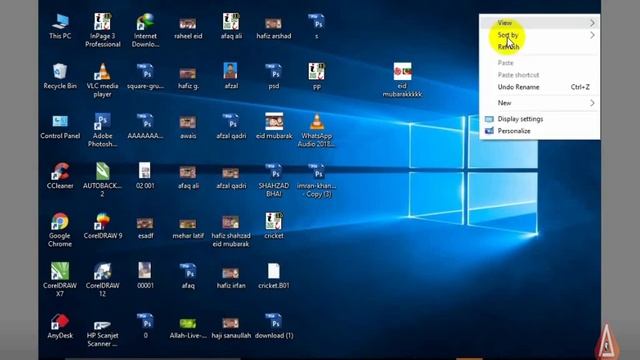Open Personalize from the context menu
Image resolution: width=640 pixels, height=360 pixels.
[x=540, y=131]
